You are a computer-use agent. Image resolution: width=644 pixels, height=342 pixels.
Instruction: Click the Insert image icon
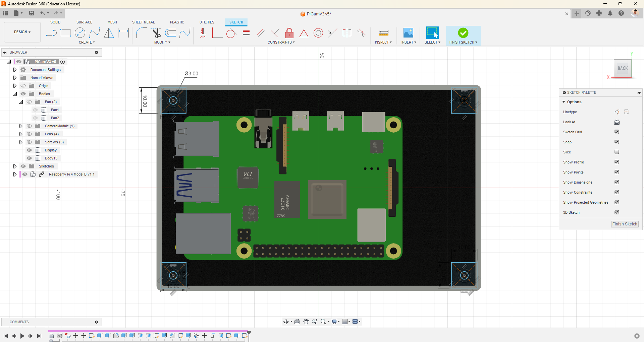coord(408,33)
